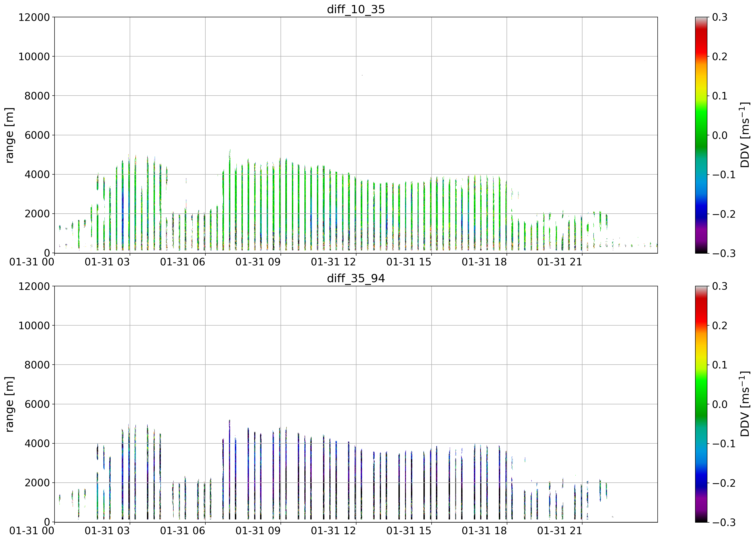Click the 8000 y-tick in diff_10_35 plot
Screen dimensions: 756x541
click(x=37, y=96)
